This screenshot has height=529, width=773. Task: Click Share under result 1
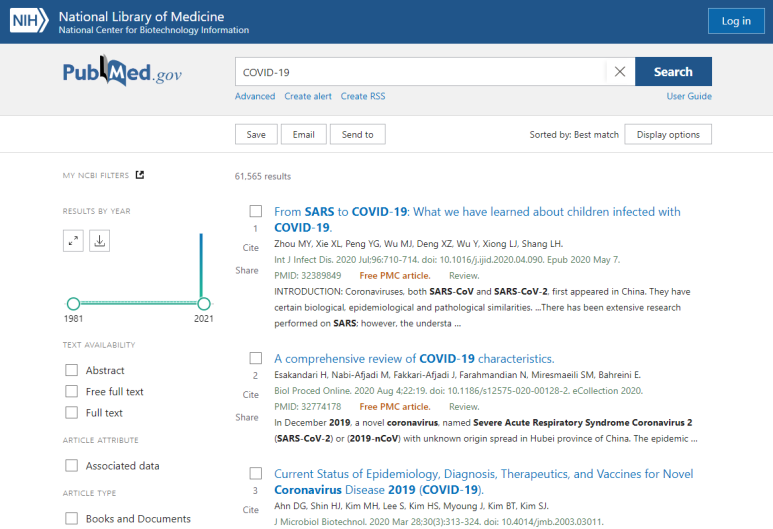coord(247,270)
